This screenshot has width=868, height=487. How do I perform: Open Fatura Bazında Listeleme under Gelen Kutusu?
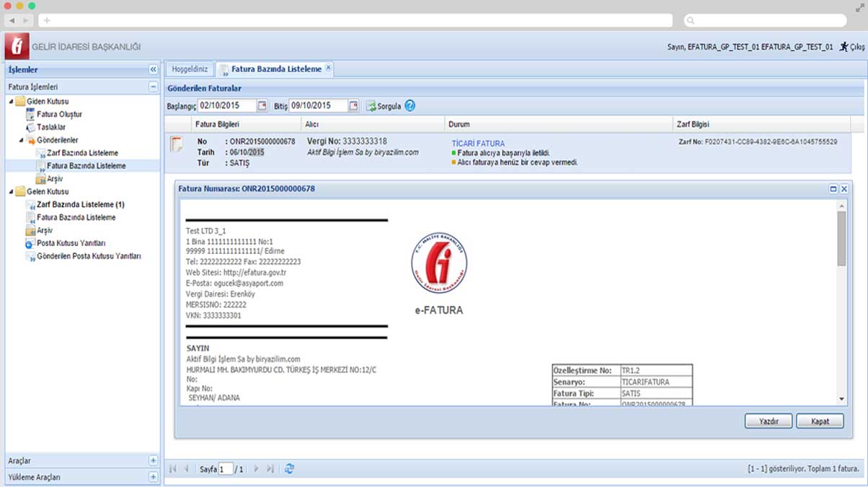point(76,217)
